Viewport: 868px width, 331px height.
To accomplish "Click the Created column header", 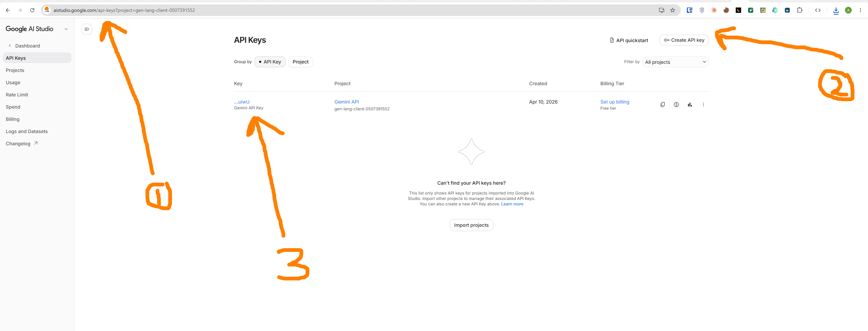I will (x=538, y=84).
